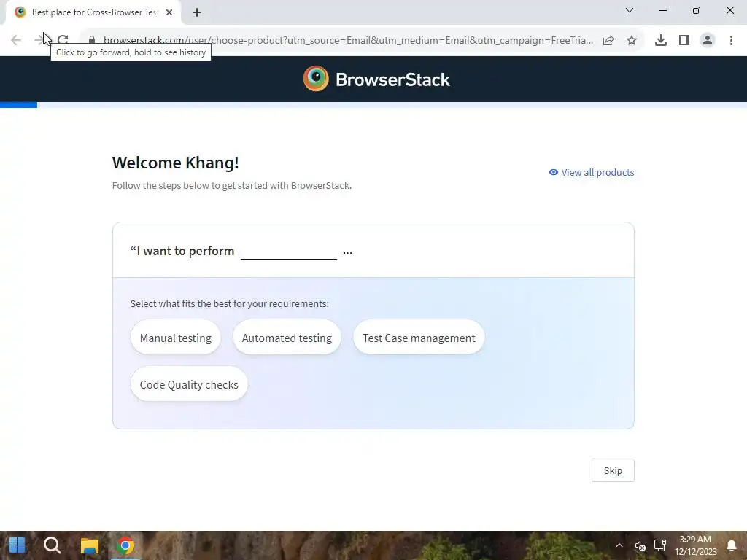Expand the hidden system tray icons chevron

pos(619,545)
